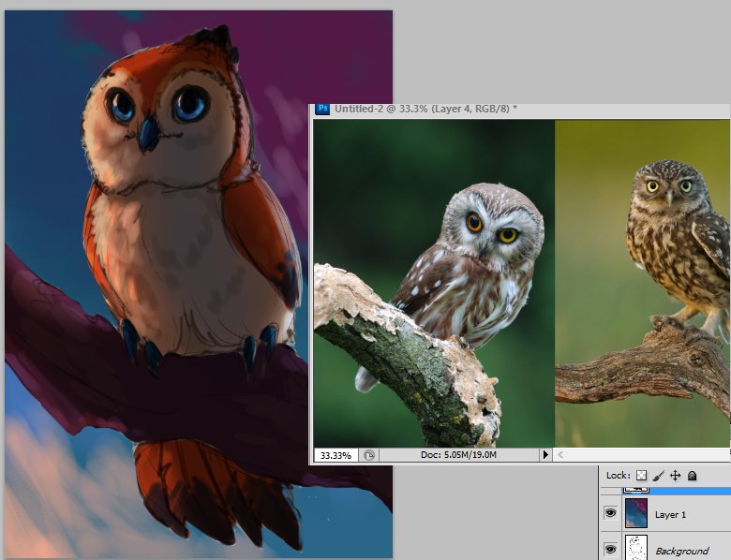This screenshot has width=731, height=560.
Task: Select the Layer 1 name in layers panel
Action: tap(670, 515)
